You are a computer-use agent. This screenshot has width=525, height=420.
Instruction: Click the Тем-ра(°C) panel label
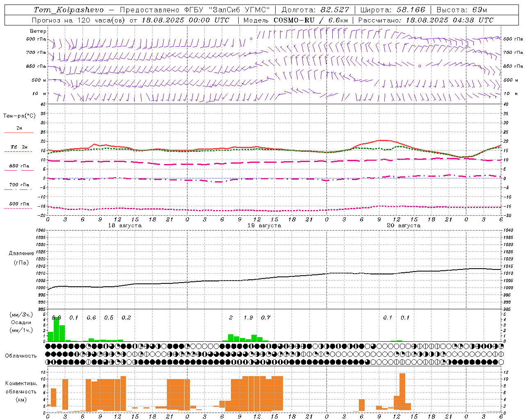pyautogui.click(x=19, y=116)
